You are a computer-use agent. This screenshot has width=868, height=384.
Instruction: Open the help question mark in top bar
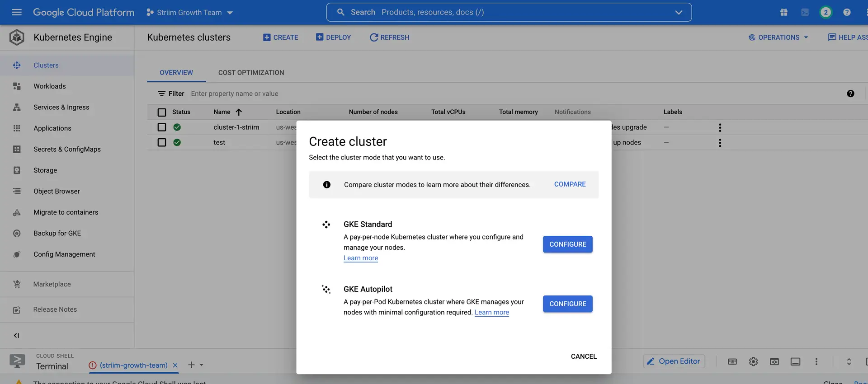[847, 12]
